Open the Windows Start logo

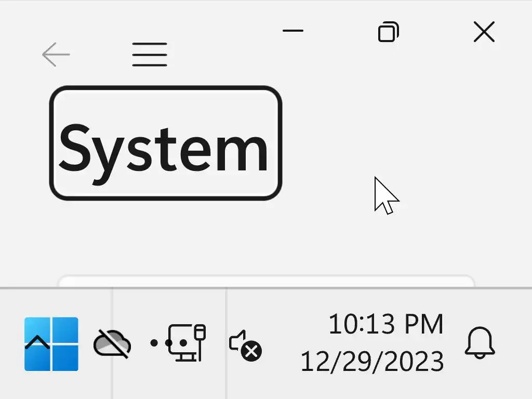(51, 344)
